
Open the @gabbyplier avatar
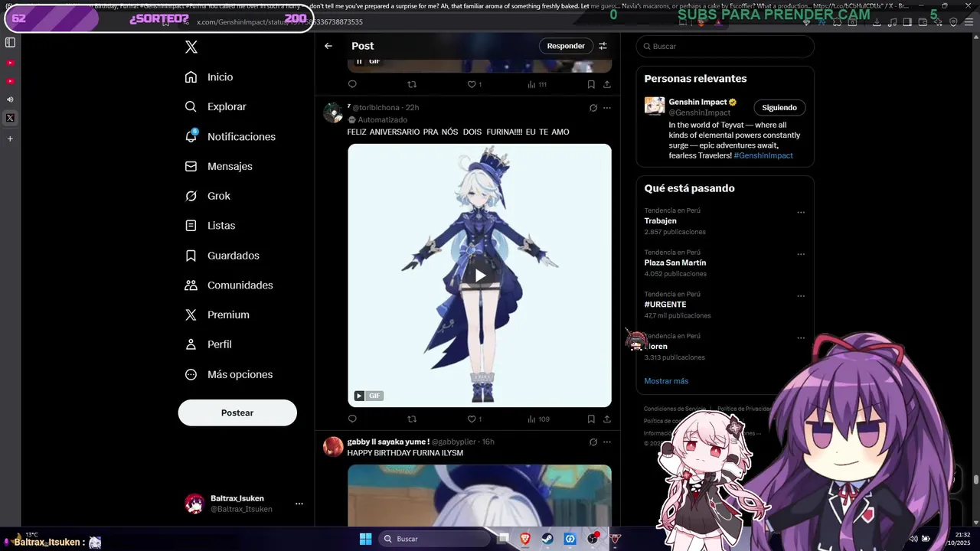click(333, 447)
